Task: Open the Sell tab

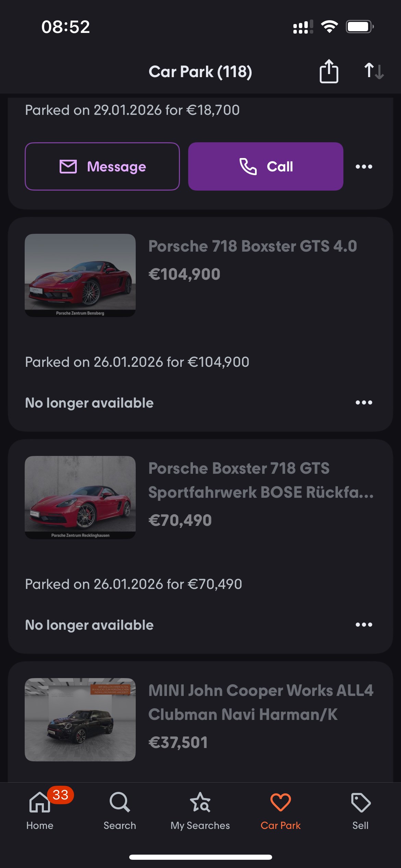Action: pos(360,811)
